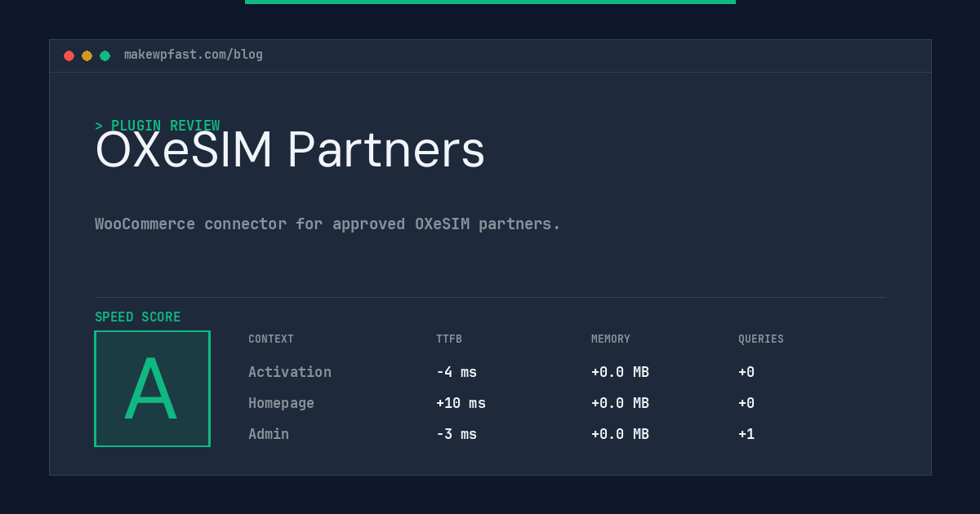
Task: Click the CONTEXT column header
Action: 271,339
